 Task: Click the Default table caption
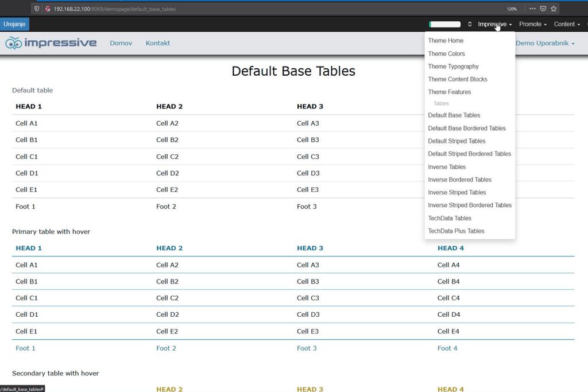pos(32,90)
